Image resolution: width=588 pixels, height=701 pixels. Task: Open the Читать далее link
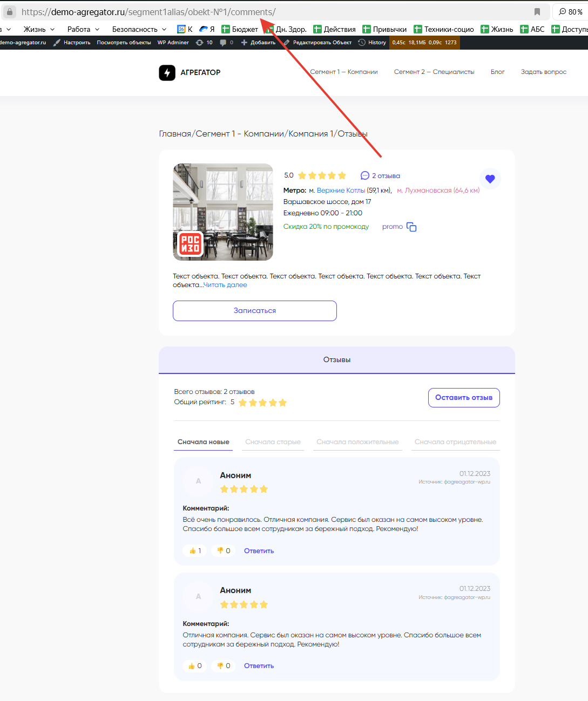[225, 285]
